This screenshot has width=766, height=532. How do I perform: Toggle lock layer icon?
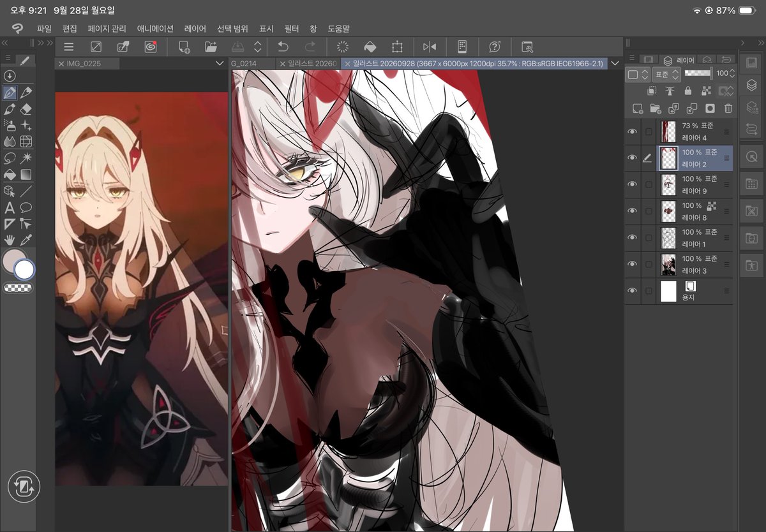tap(687, 91)
